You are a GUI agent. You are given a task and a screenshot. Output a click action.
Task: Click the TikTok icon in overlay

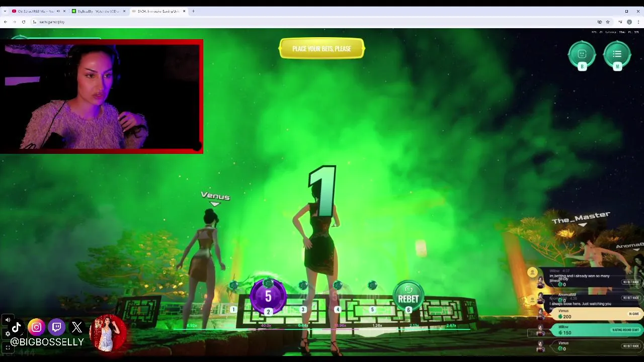tap(16, 328)
